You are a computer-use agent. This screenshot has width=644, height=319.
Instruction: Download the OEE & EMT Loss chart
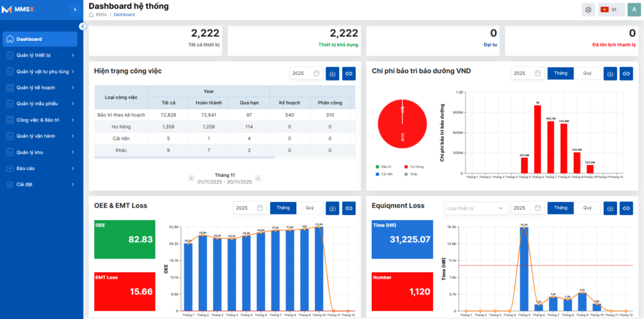(x=332, y=208)
